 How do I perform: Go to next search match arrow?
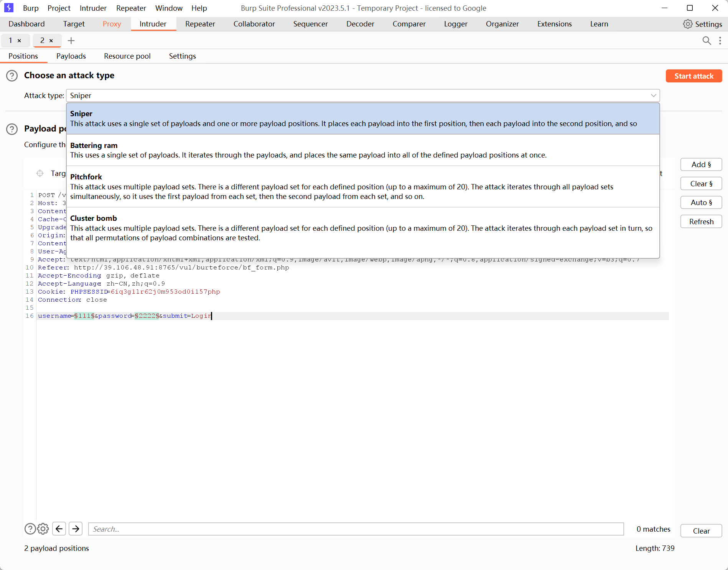pyautogui.click(x=76, y=529)
